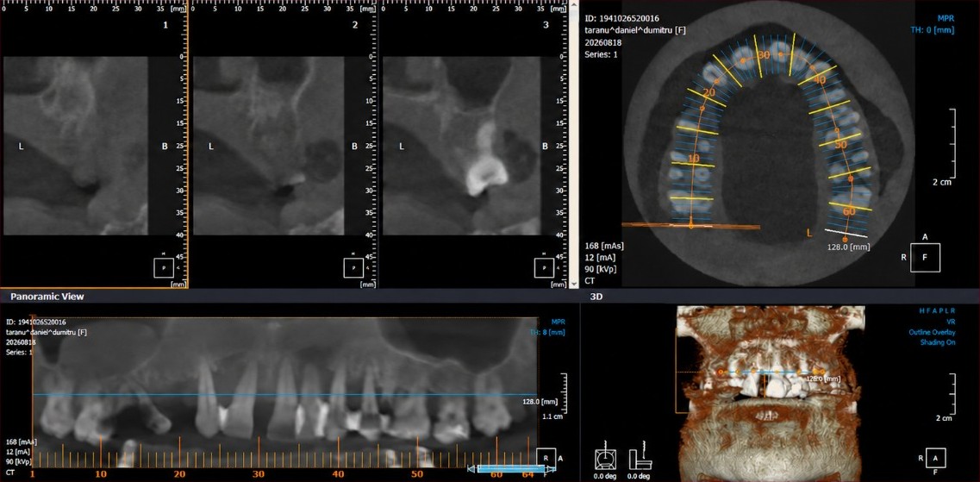Click the 90 [kVp] value in axial view
The height and width of the screenshot is (482, 980).
[599, 269]
